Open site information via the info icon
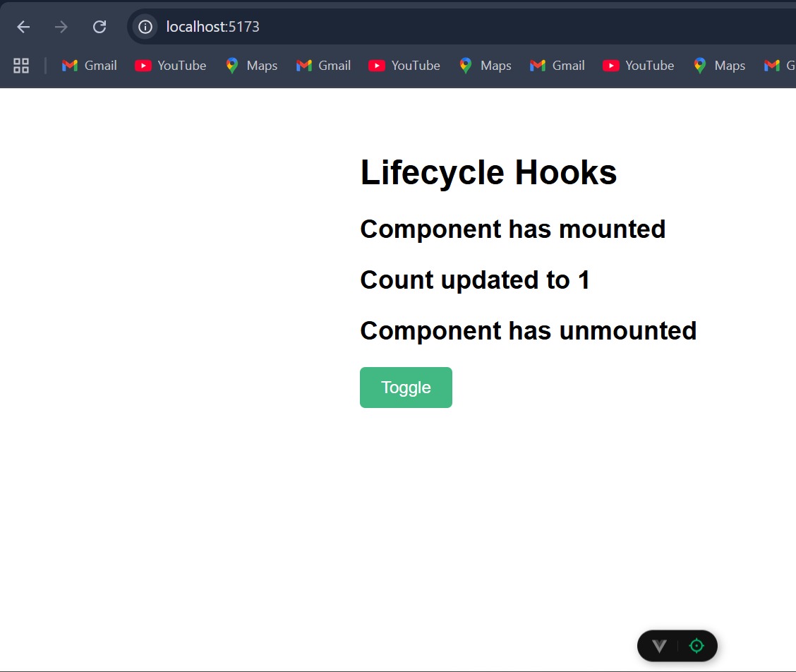Viewport: 796px width, 672px height. [144, 26]
